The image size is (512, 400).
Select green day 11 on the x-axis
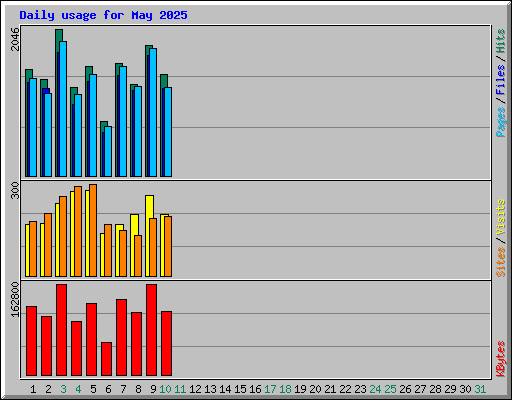180,389
